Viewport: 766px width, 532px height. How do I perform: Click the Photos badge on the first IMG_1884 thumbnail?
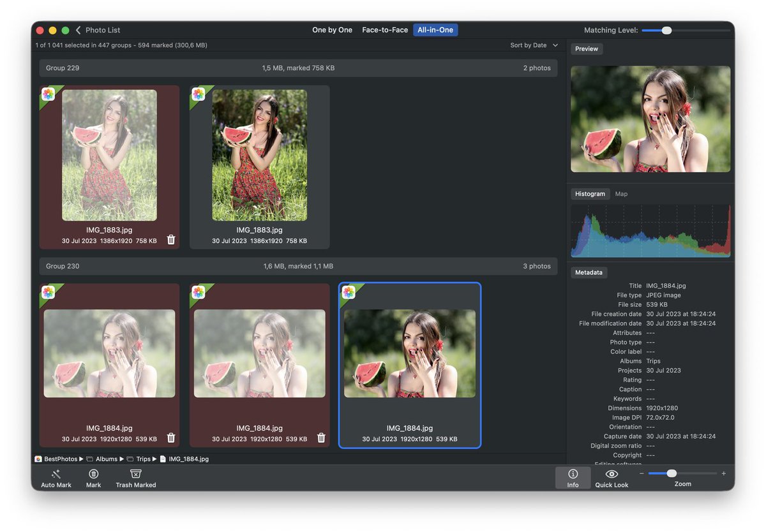48,292
